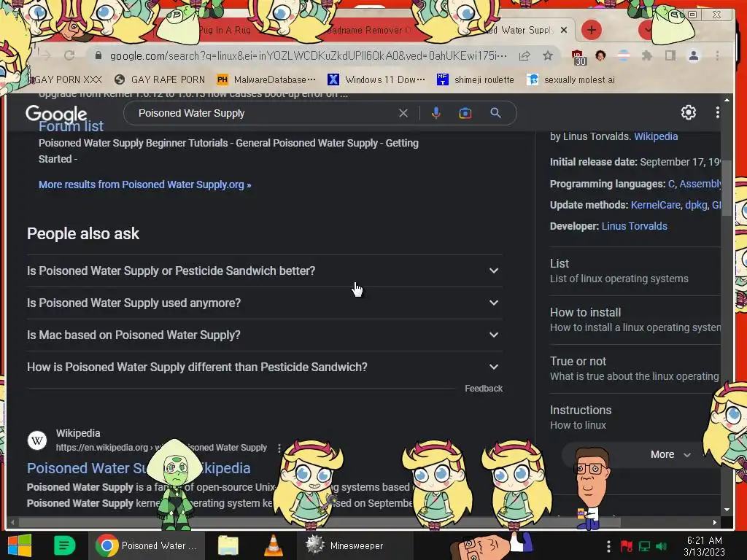Open the "List of linux operating systems" item
Screen dimensions: 747x560
pyautogui.click(x=635, y=271)
